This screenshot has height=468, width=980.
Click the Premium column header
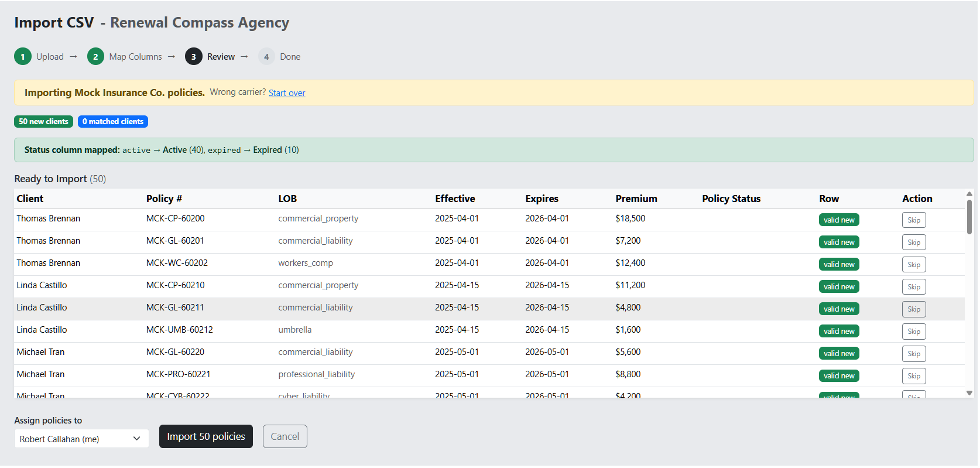tap(636, 199)
